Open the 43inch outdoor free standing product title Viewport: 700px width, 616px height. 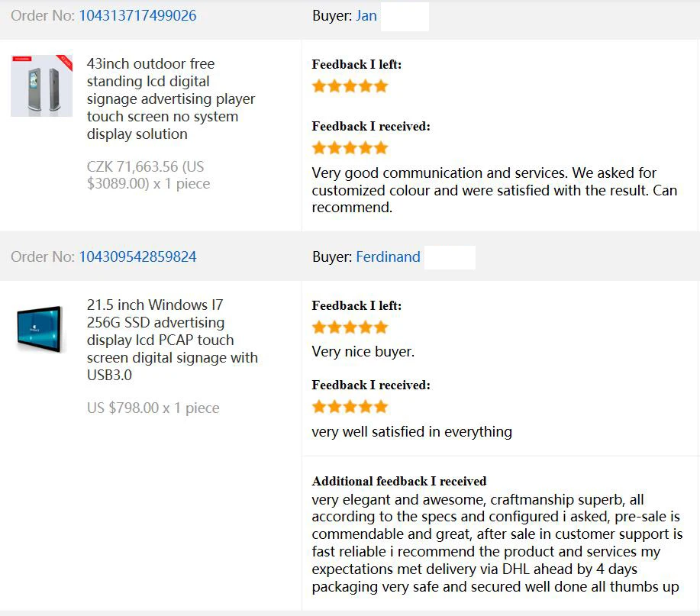(x=170, y=98)
